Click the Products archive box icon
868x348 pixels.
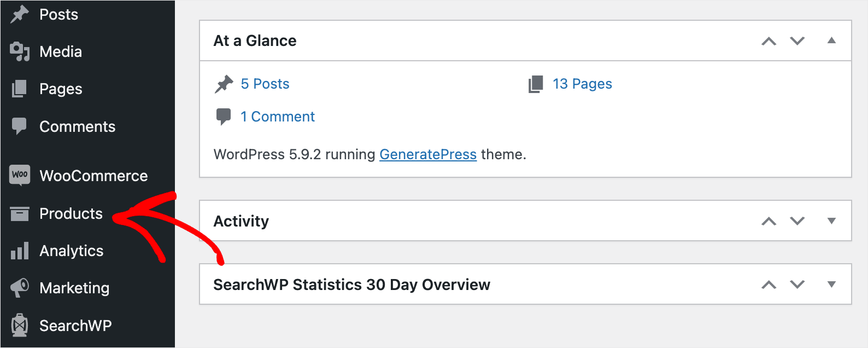[20, 213]
